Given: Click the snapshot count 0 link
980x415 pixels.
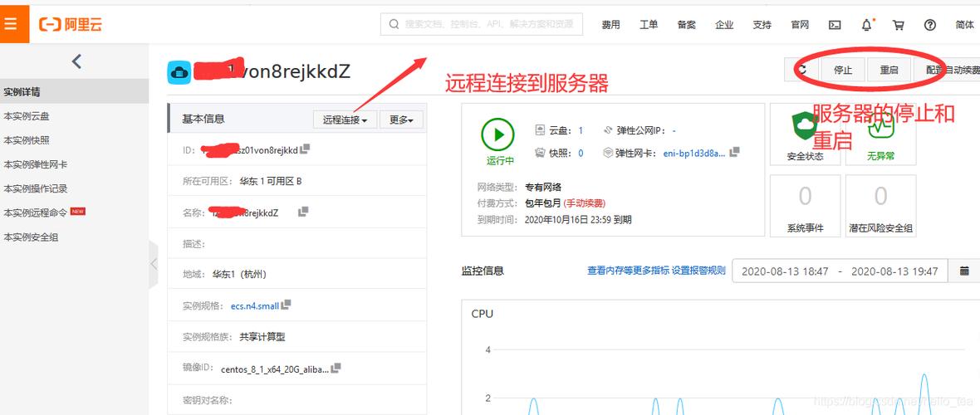Looking at the screenshot, I should pos(581,153).
